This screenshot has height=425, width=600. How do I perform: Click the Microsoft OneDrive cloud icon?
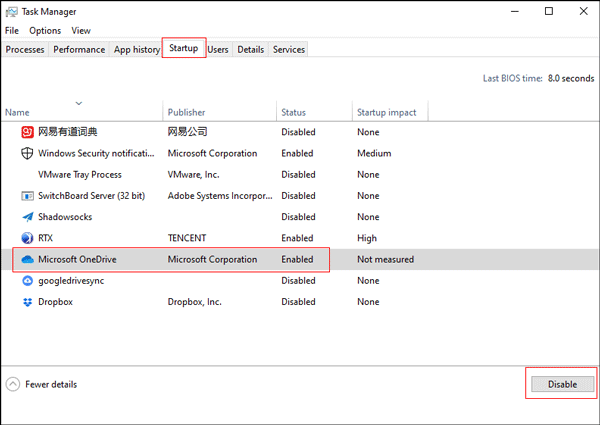click(x=28, y=259)
